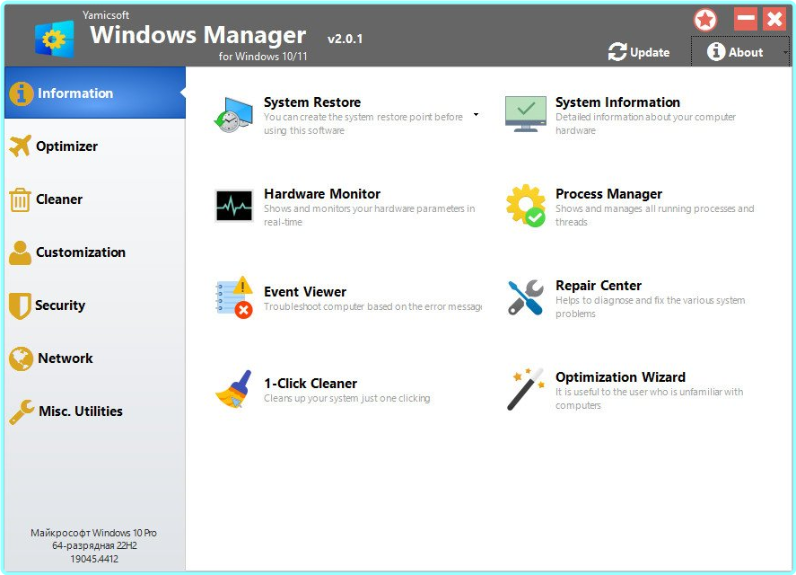This screenshot has width=796, height=575.
Task: Click the About button
Action: click(x=735, y=52)
